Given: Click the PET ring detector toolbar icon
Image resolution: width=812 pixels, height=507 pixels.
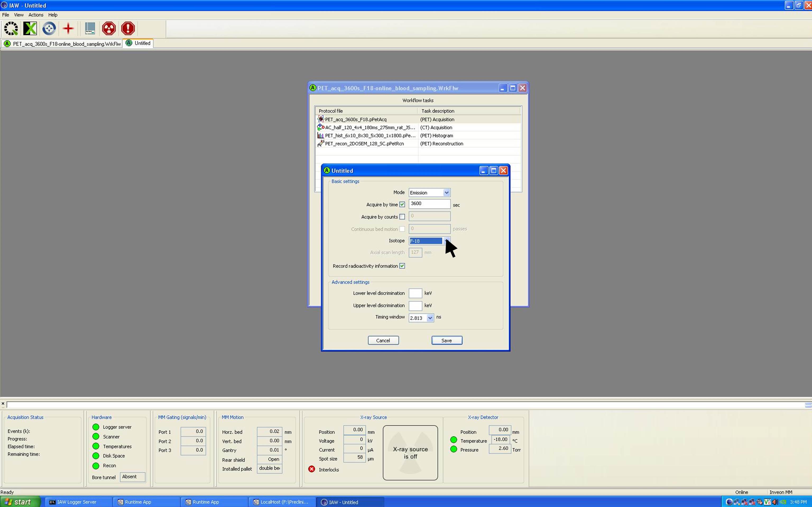Looking at the screenshot, I should click(11, 29).
